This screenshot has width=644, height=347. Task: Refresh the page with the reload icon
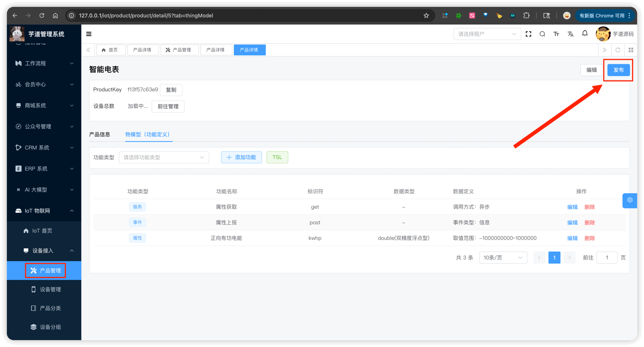pyautogui.click(x=618, y=50)
